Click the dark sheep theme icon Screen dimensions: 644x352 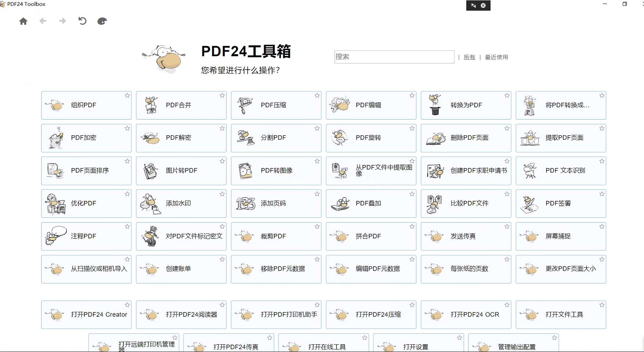coord(102,21)
